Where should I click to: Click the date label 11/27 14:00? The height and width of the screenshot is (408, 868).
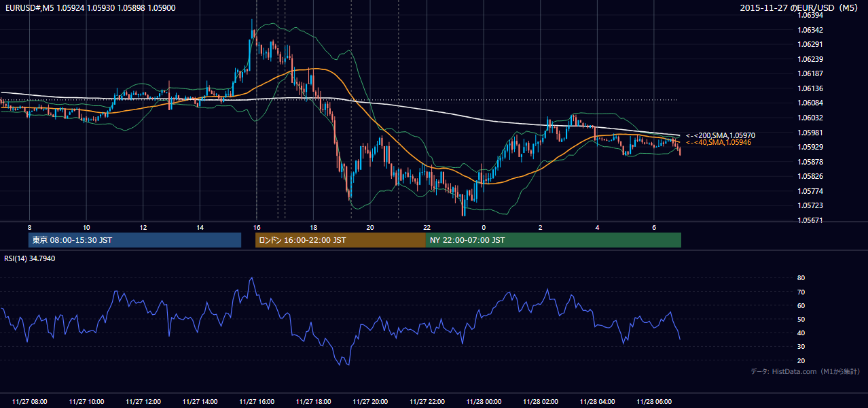(x=200, y=402)
